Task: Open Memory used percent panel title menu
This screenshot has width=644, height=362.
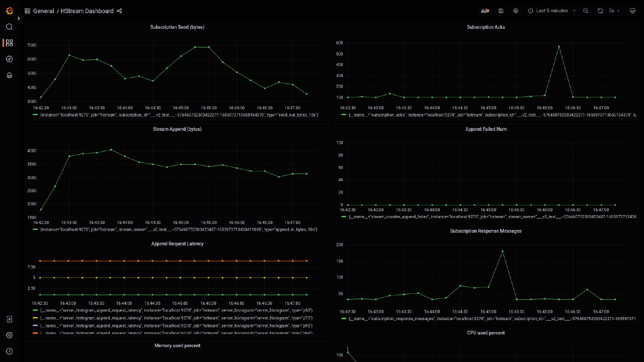Action: pyautogui.click(x=177, y=346)
